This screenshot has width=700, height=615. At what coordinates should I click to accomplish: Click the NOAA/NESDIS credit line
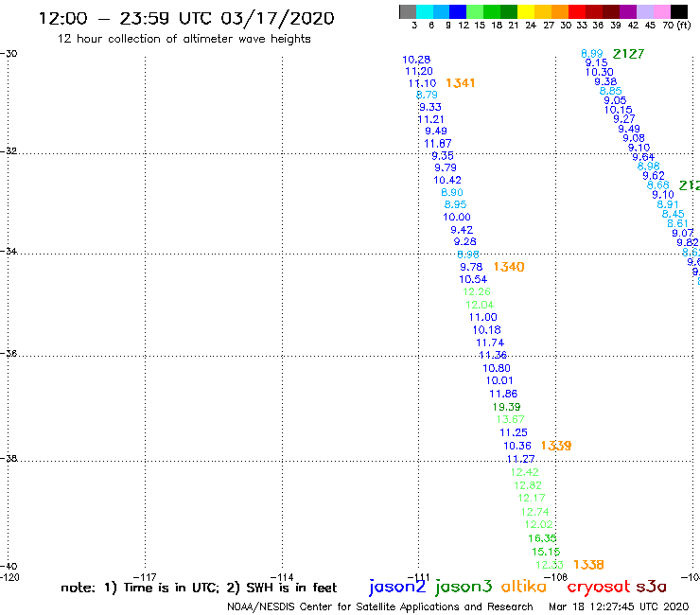(x=380, y=606)
